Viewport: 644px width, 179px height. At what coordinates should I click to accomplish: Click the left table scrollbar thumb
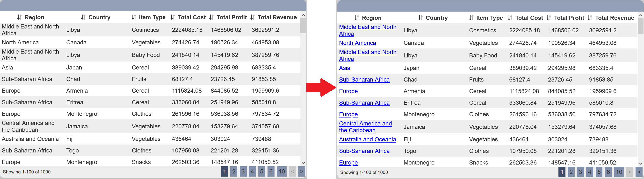(303, 26)
